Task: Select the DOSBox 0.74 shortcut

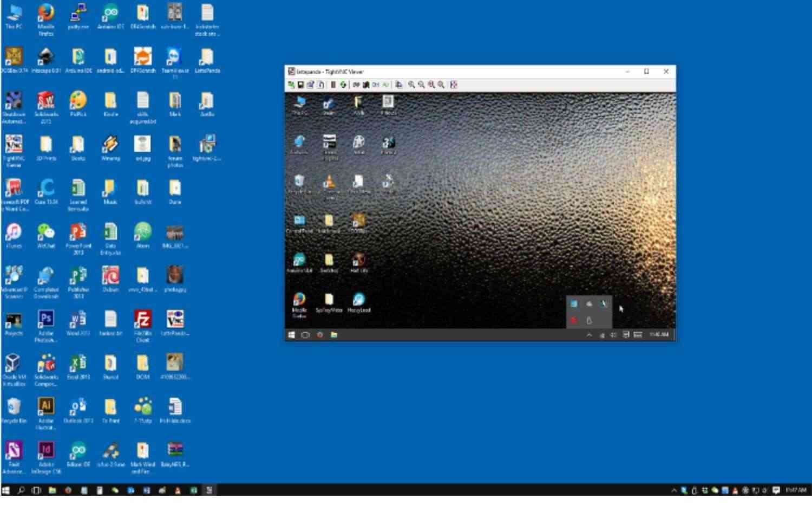Action: (14, 60)
